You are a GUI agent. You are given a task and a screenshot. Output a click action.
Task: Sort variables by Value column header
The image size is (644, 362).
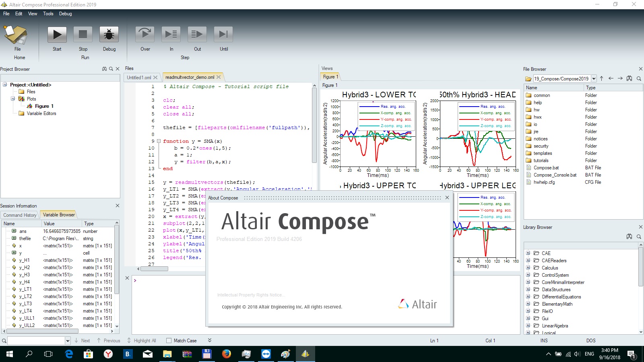tap(62, 224)
